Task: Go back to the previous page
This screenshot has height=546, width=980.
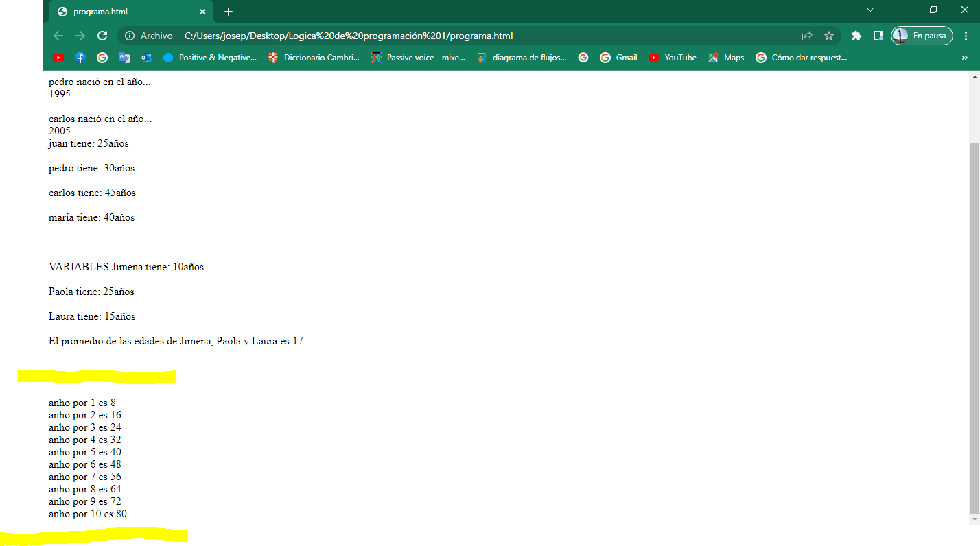Action: (58, 36)
